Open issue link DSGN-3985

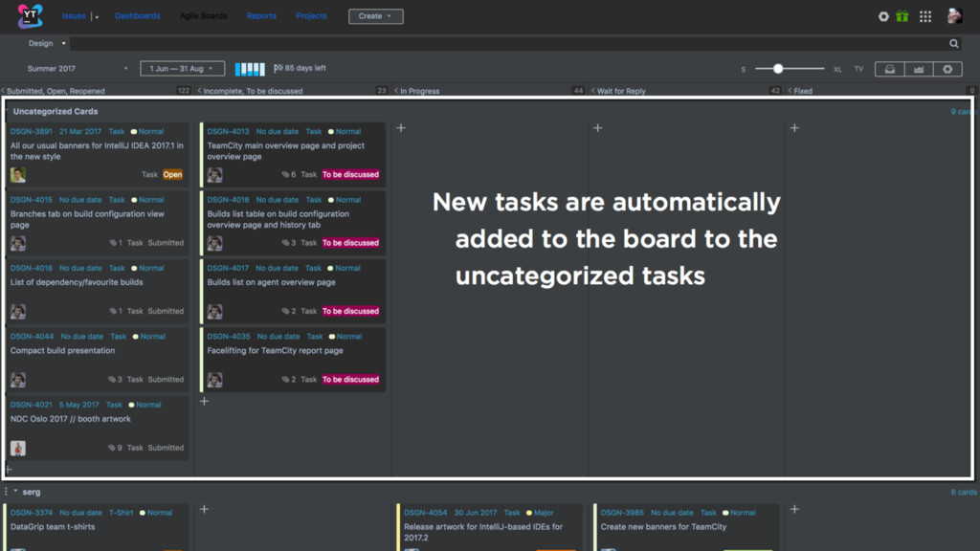coord(622,513)
